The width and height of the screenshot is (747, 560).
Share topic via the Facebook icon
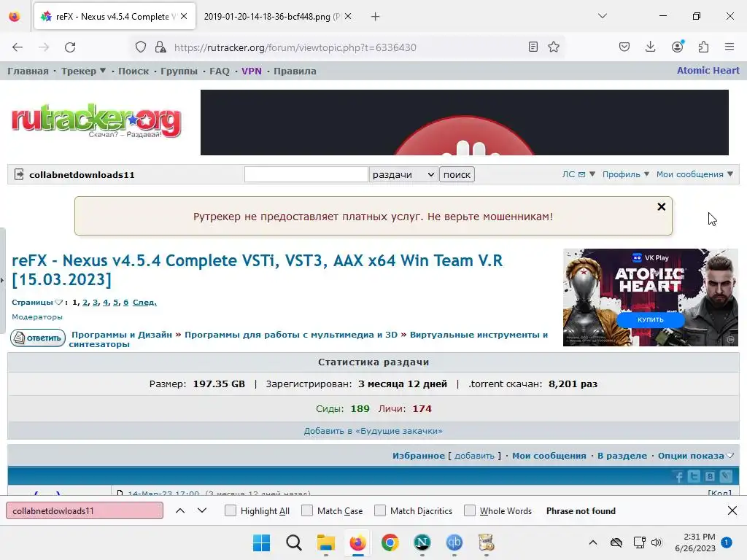click(678, 476)
